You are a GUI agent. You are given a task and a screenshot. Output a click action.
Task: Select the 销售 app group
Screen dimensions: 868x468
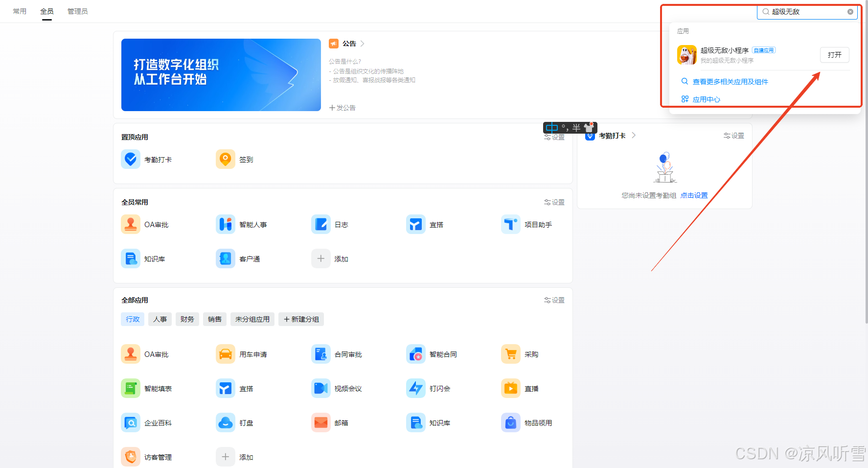click(215, 319)
